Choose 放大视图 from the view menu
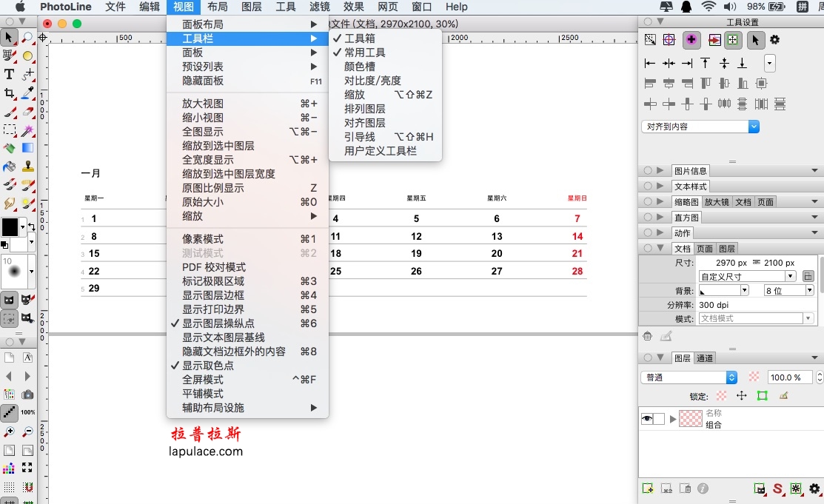 [247, 104]
